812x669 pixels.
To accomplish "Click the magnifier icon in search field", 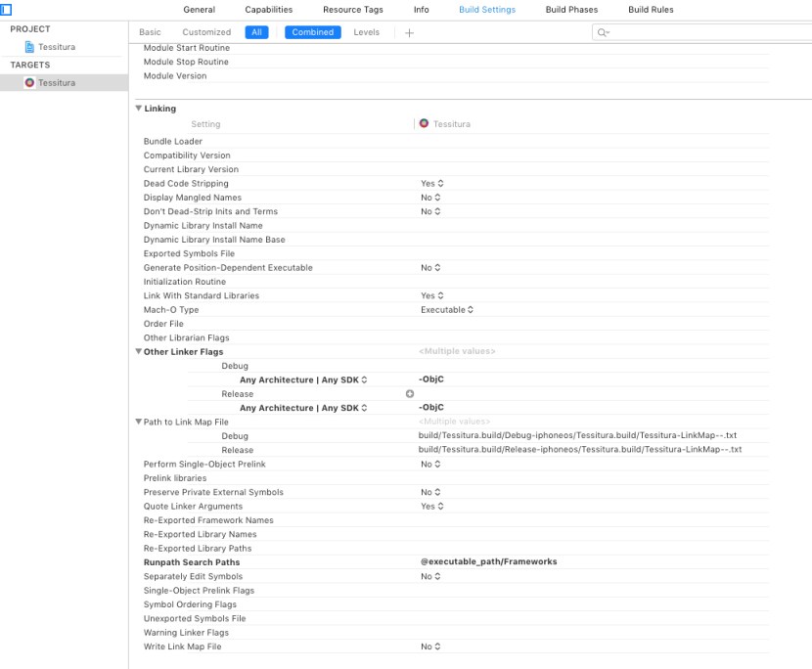I will (x=603, y=32).
